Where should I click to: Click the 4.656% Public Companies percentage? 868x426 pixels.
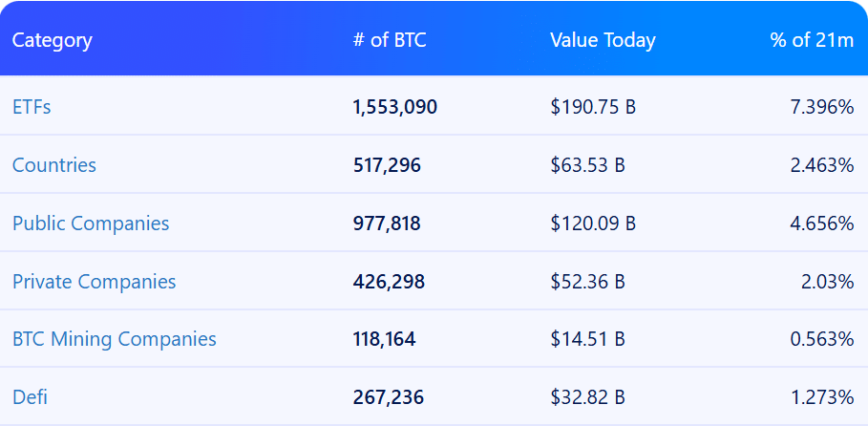(821, 224)
